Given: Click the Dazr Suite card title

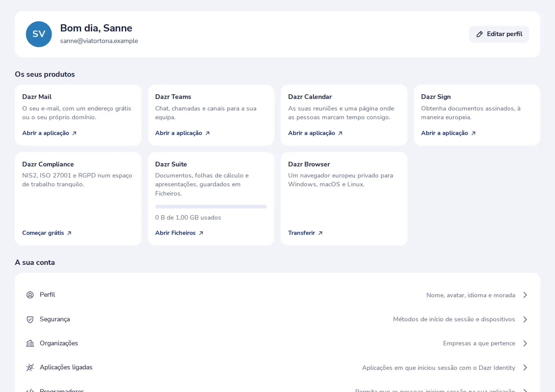Looking at the screenshot, I should tap(171, 164).
